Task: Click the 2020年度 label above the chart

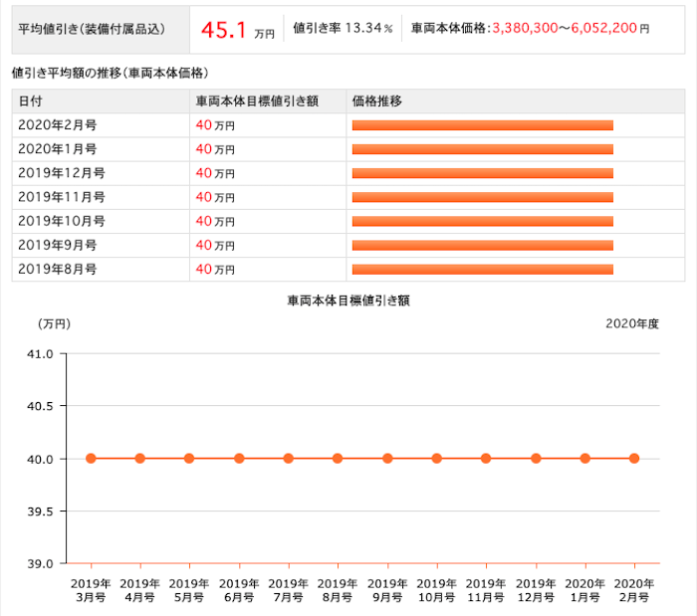Action: 632,324
